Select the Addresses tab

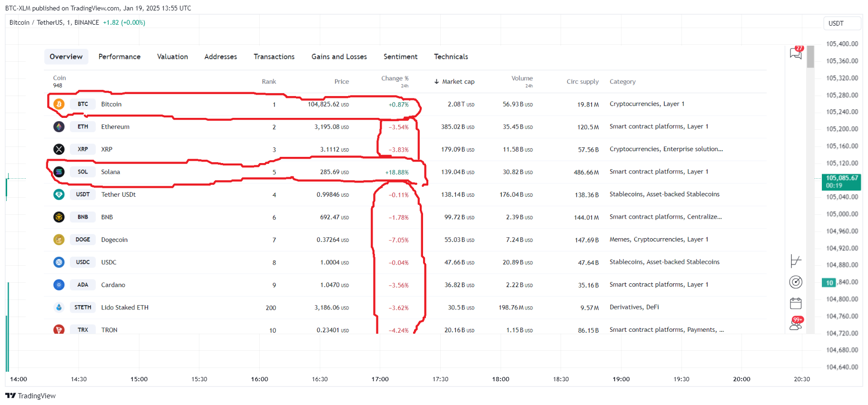221,57
